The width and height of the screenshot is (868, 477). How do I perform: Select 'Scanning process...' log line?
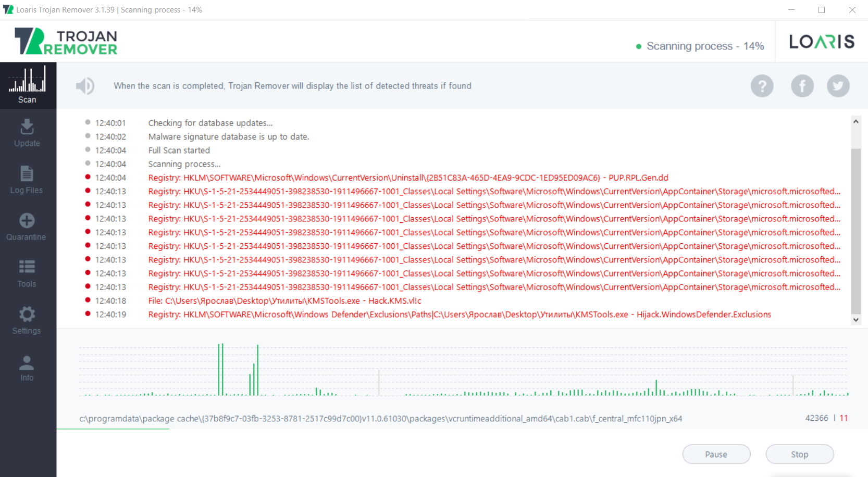coord(184,164)
